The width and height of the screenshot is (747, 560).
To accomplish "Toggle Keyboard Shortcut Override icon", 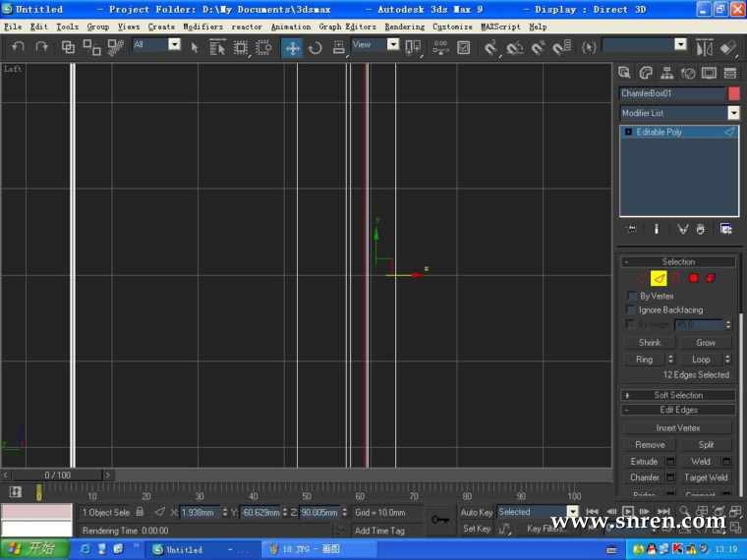I will 464,47.
